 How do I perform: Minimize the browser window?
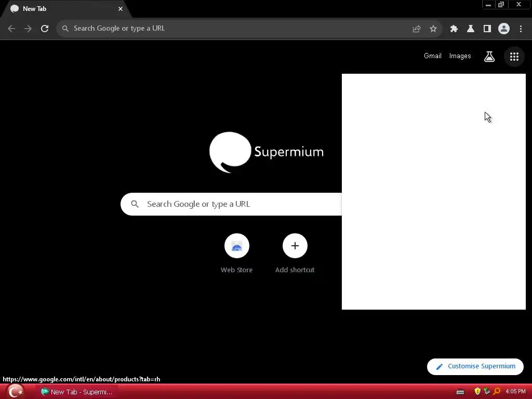coord(488,5)
